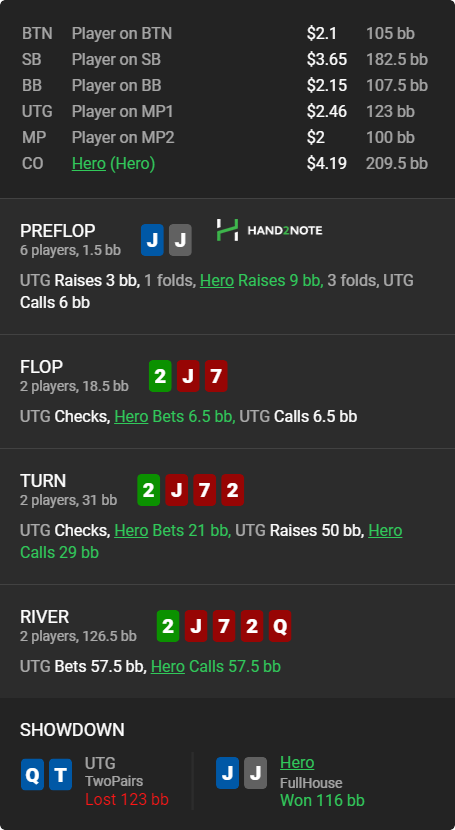Click the SHOWDOWN heading
The image size is (455, 830).
point(72,730)
